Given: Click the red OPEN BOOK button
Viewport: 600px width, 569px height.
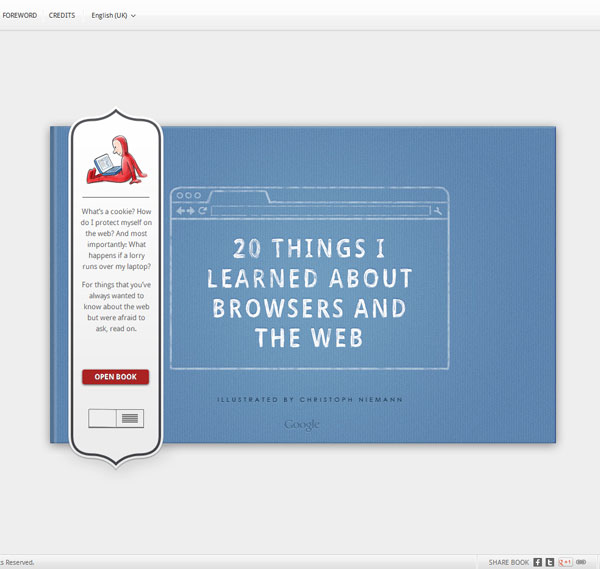Looking at the screenshot, I should coord(116,377).
